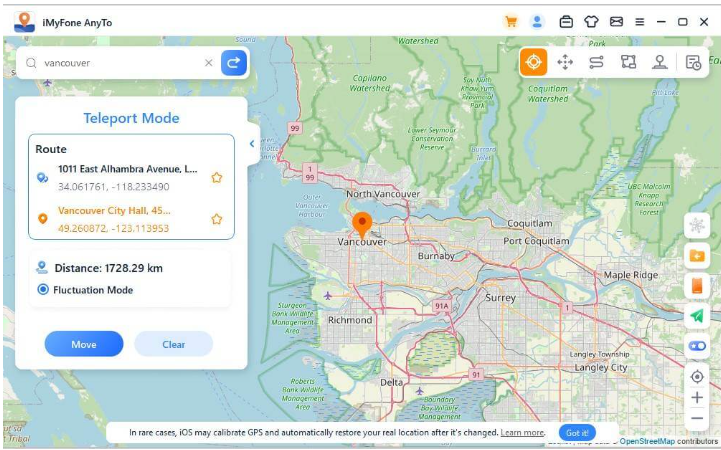This screenshot has width=721, height=450.
Task: Select the Two-spot route mode icon
Action: coord(596,62)
